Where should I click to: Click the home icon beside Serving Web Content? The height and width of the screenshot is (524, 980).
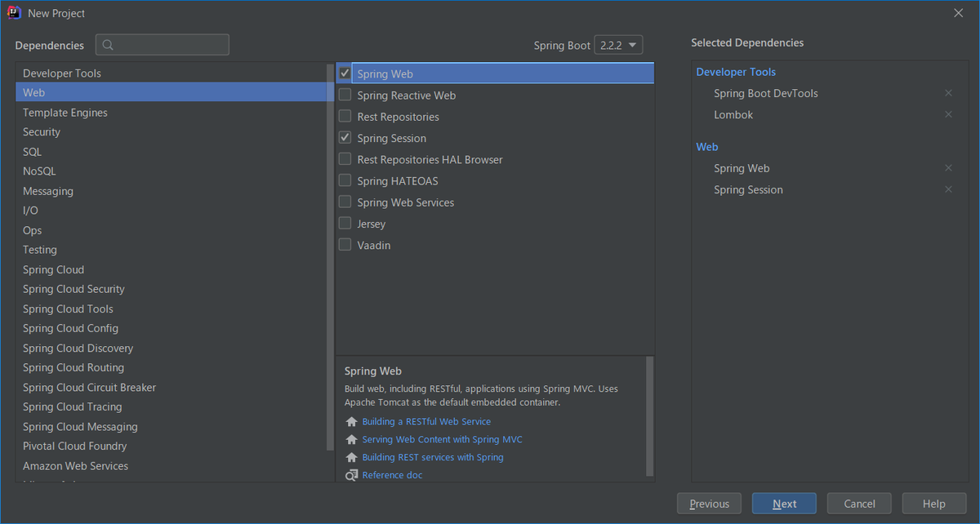click(x=352, y=440)
